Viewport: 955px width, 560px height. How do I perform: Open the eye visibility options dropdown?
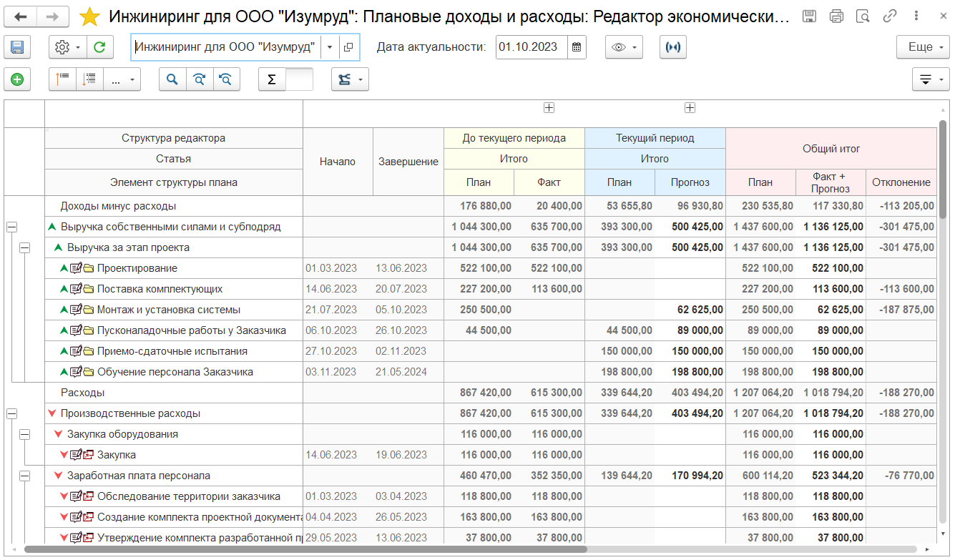tap(624, 47)
